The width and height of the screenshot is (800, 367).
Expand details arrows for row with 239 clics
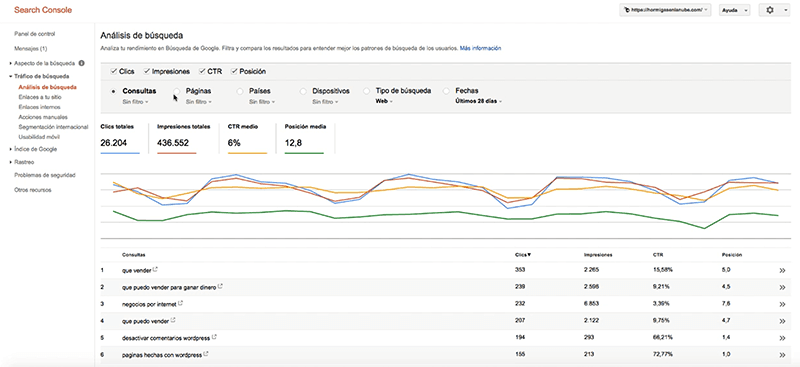pyautogui.click(x=782, y=288)
